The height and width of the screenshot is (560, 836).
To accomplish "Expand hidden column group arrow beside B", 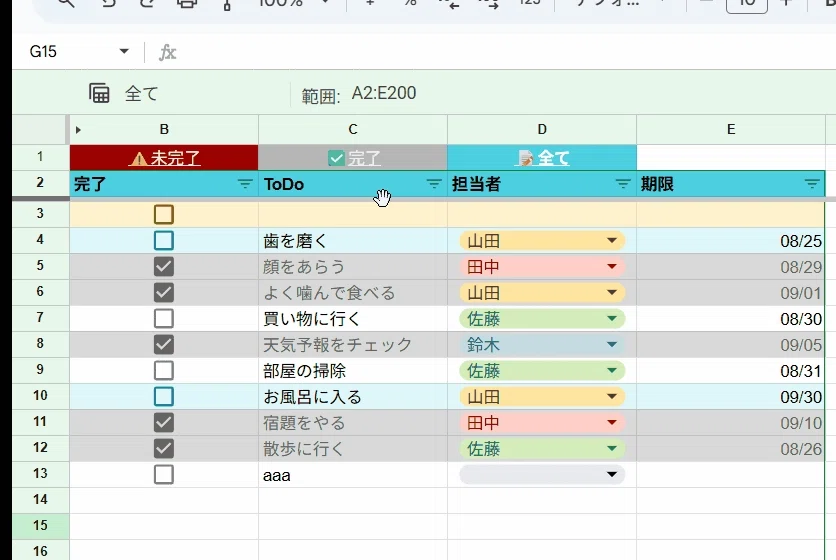I will point(78,130).
